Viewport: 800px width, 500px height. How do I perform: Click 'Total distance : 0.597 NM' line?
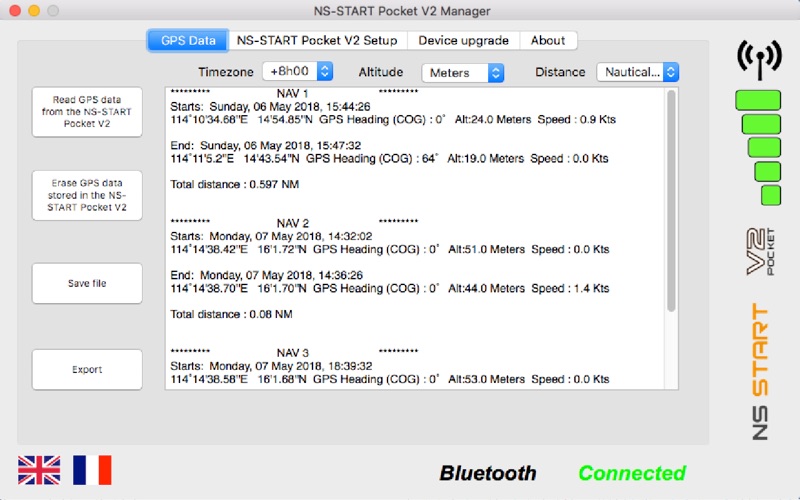coord(235,184)
